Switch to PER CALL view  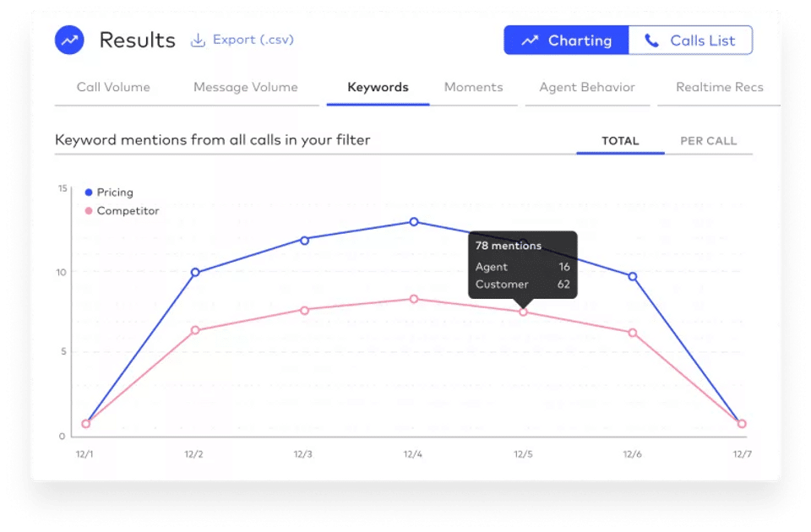pos(708,141)
